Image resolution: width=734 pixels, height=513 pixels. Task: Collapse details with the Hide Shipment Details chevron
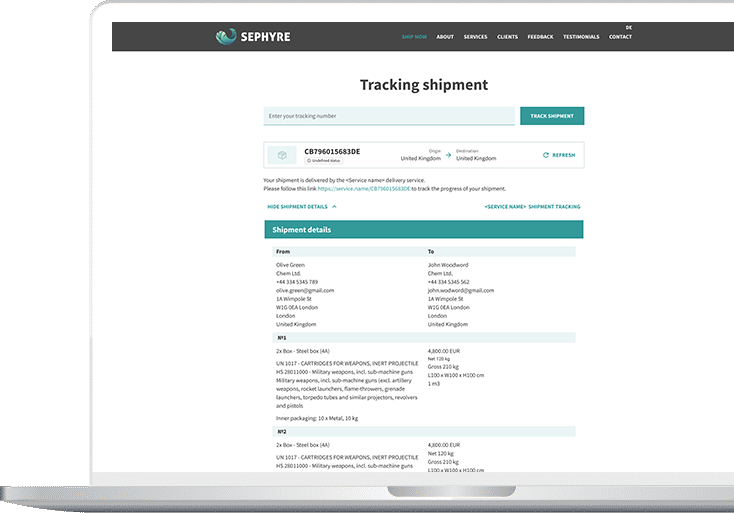pyautogui.click(x=334, y=206)
